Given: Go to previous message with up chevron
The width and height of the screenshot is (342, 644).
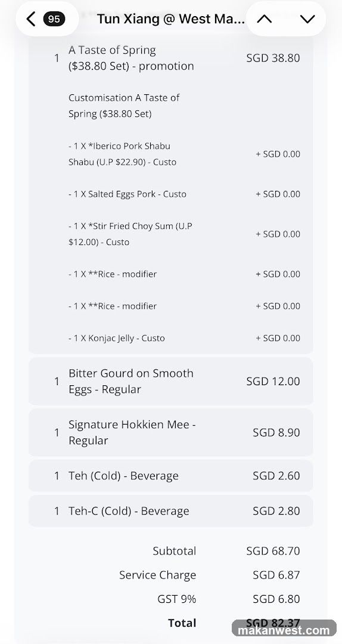Looking at the screenshot, I should 265,19.
